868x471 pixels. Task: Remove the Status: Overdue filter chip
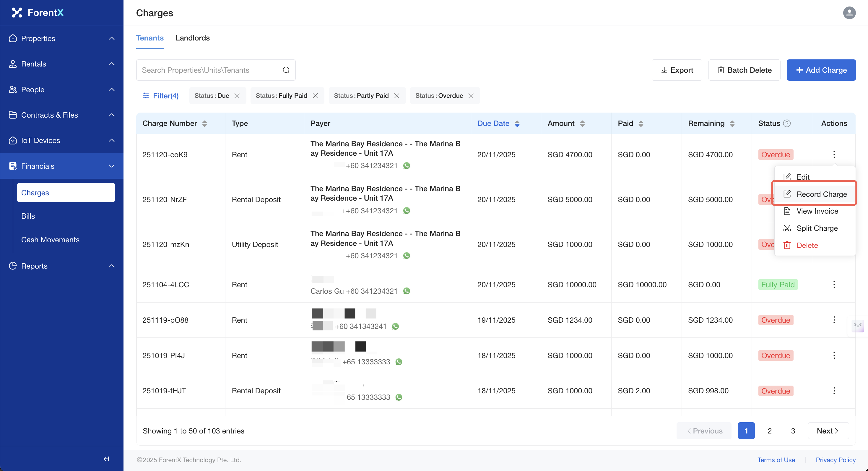[x=471, y=96]
